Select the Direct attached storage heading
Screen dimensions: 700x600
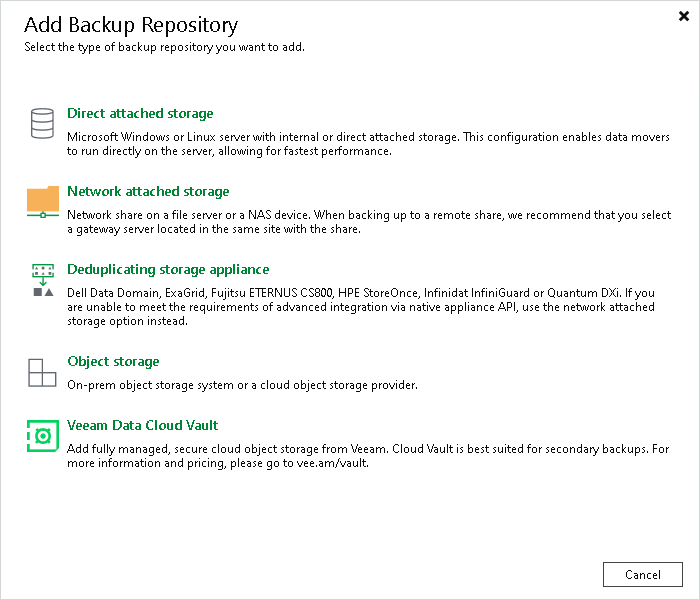click(140, 114)
